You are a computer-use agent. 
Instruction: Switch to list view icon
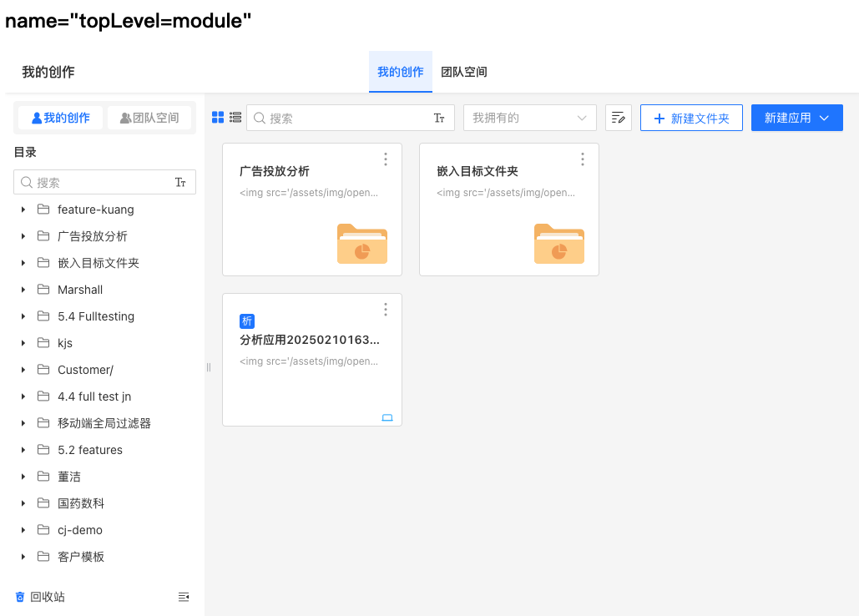(x=235, y=118)
